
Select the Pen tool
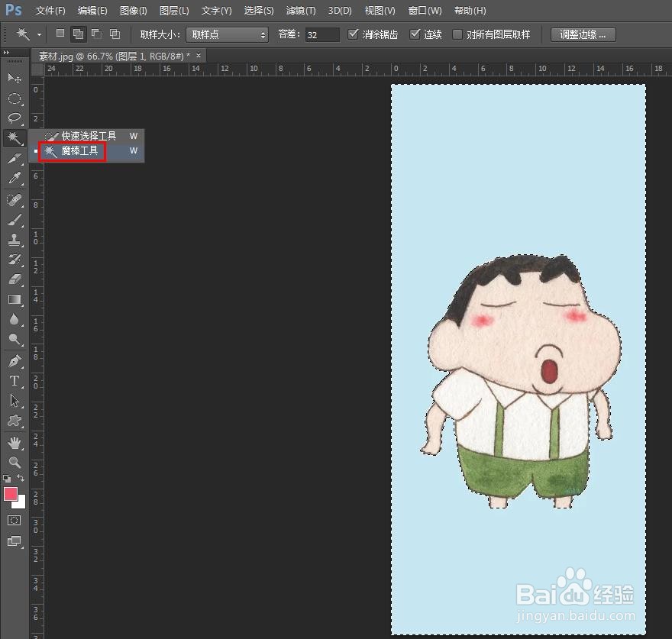click(15, 361)
